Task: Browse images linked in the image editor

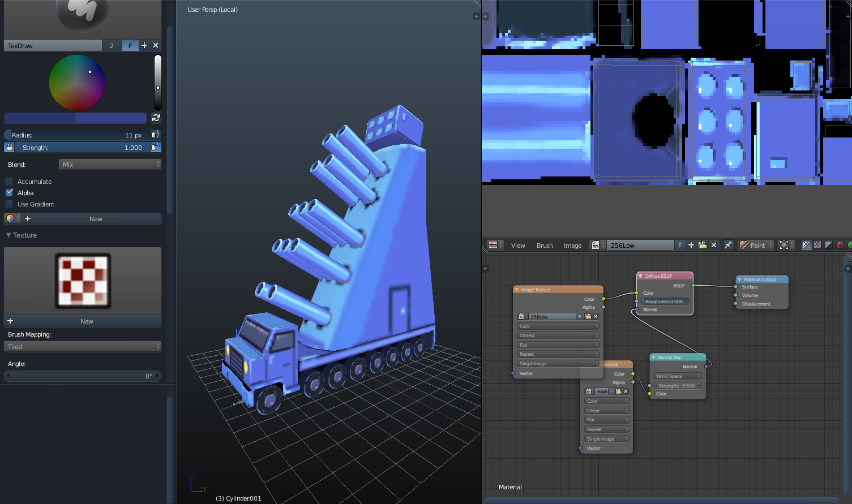Action: [597, 245]
